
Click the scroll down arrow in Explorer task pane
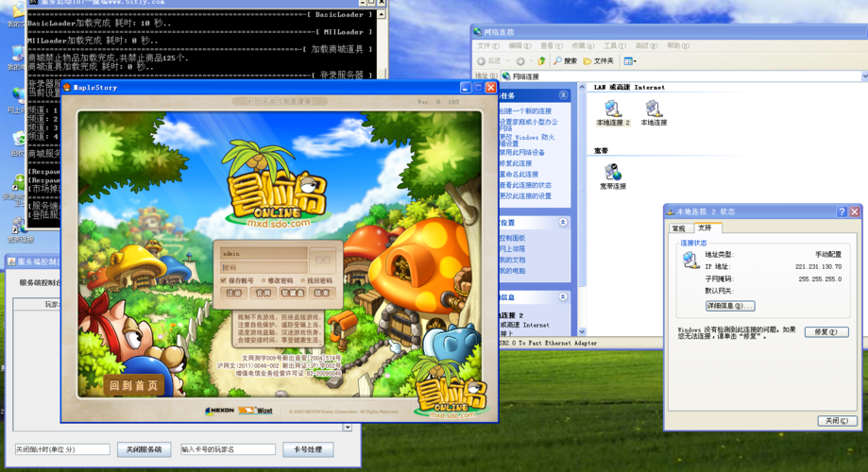click(x=582, y=331)
